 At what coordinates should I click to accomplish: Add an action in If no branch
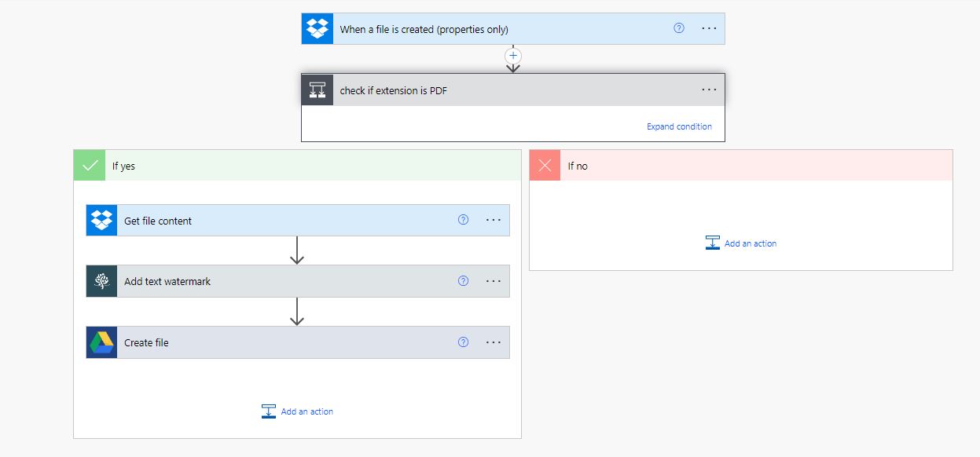[741, 243]
